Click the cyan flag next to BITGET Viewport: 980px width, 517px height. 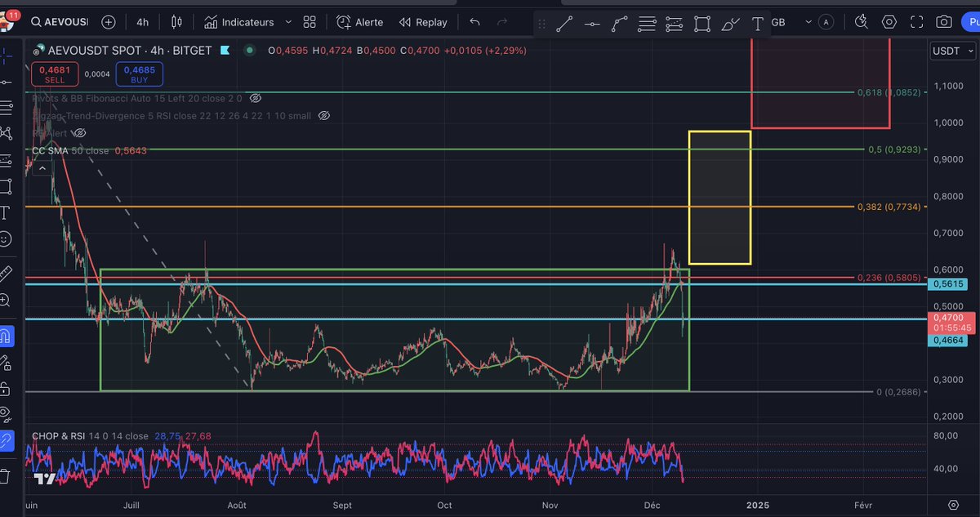[x=225, y=51]
